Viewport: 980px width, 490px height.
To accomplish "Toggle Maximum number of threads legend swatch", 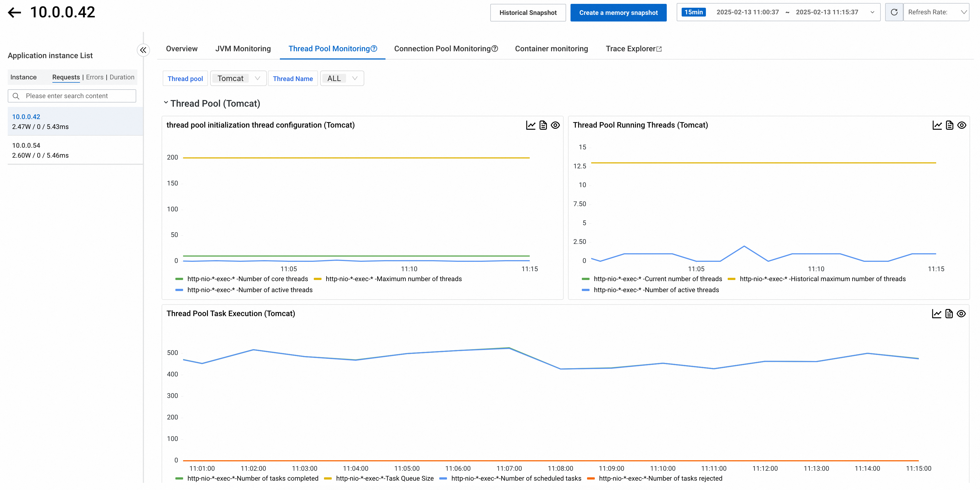I will pyautogui.click(x=318, y=279).
